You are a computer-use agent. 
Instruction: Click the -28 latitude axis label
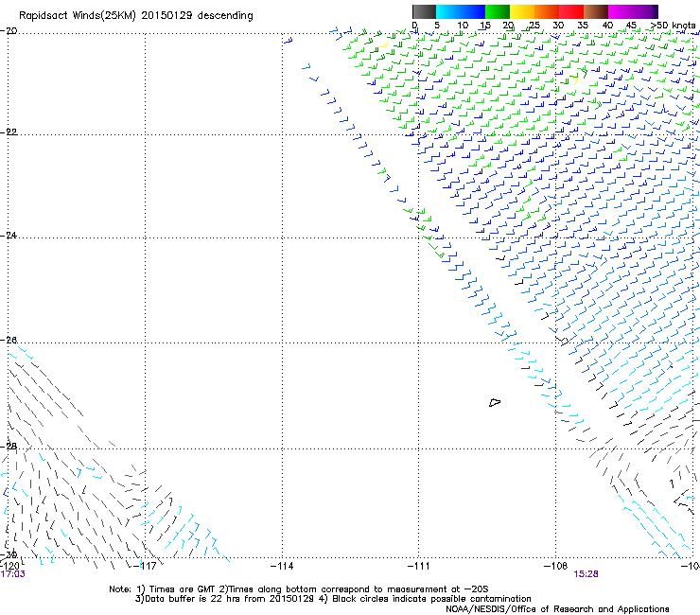(9, 447)
